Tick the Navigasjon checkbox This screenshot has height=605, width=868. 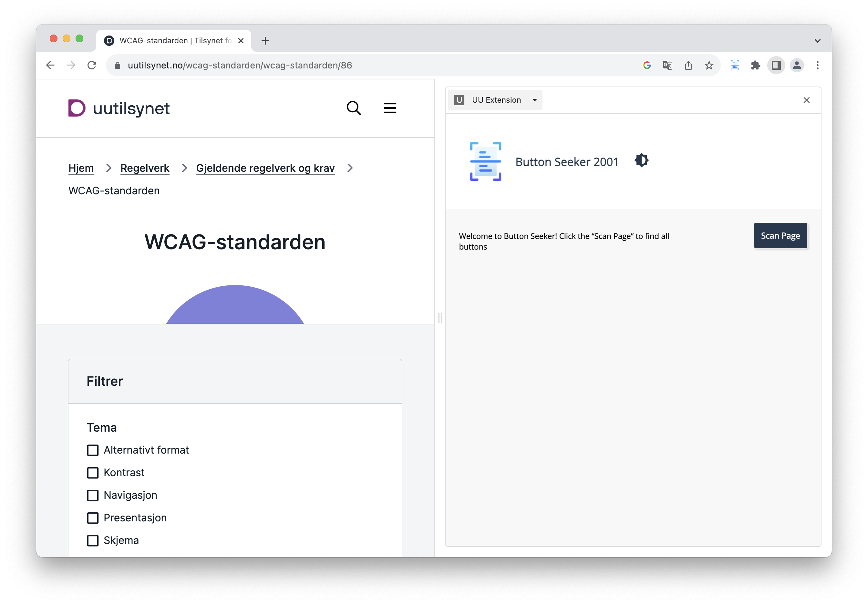pos(93,496)
